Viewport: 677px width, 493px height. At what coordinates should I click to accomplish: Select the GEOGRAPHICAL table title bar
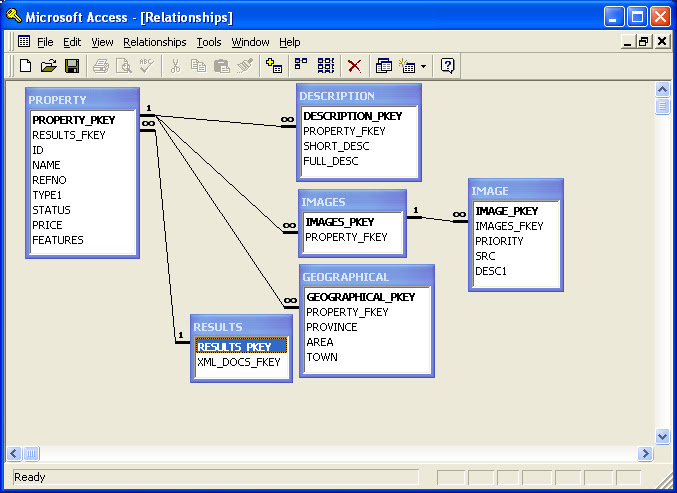[367, 277]
